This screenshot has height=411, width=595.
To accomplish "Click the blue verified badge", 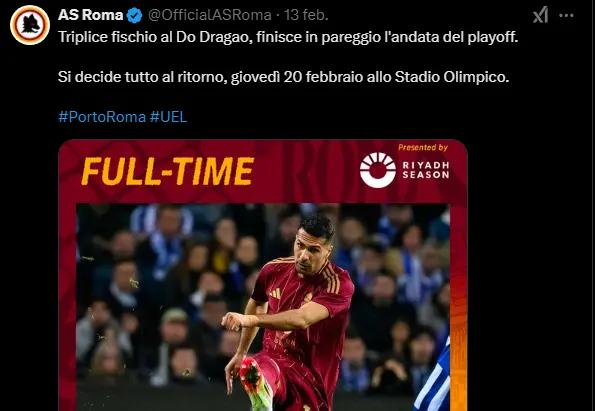I will [134, 15].
